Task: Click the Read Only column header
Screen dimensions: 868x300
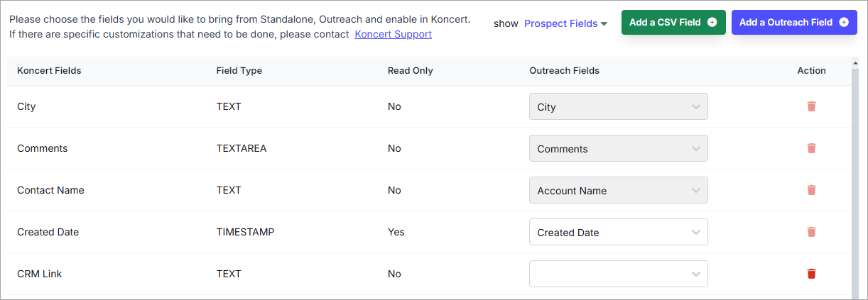Action: pos(410,71)
